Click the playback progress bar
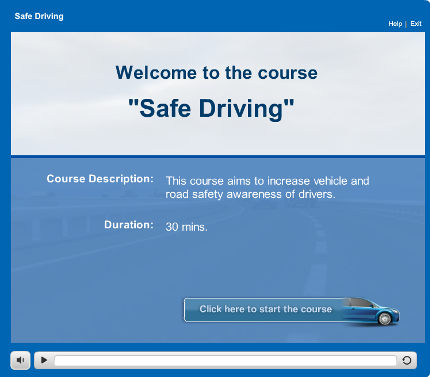The width and height of the screenshot is (430, 377). (225, 361)
